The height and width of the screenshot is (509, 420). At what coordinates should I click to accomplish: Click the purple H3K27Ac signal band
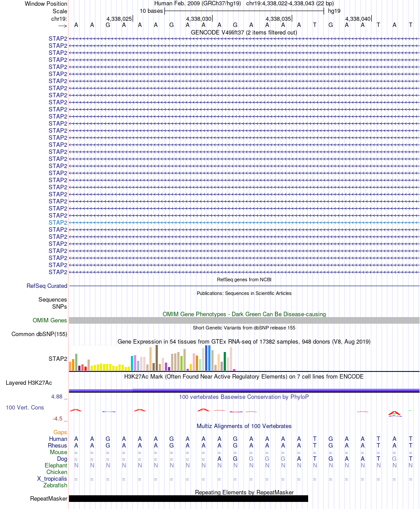(244, 390)
